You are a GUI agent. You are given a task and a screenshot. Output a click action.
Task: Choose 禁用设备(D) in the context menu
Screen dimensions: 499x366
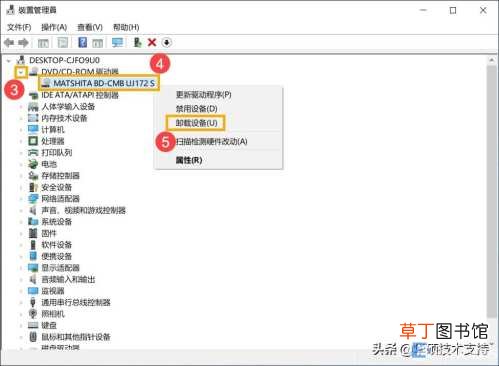196,109
